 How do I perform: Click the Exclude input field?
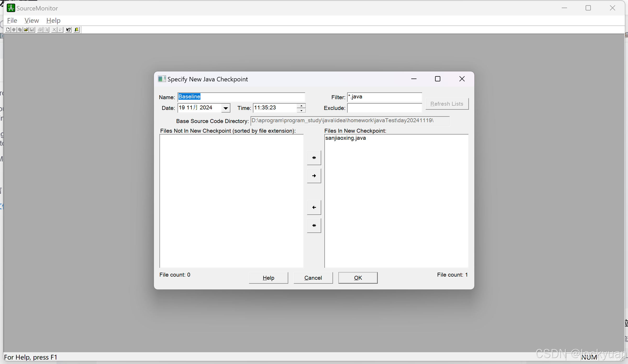point(384,108)
